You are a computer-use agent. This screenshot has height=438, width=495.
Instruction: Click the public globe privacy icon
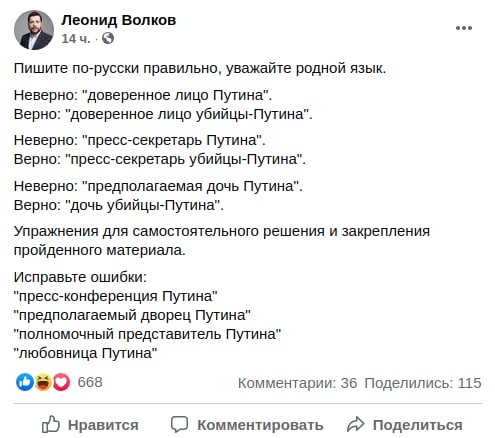coord(108,38)
